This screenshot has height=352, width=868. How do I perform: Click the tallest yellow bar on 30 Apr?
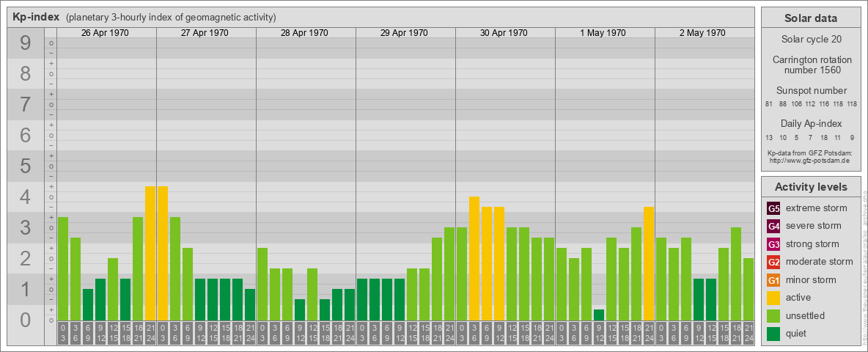point(474,258)
